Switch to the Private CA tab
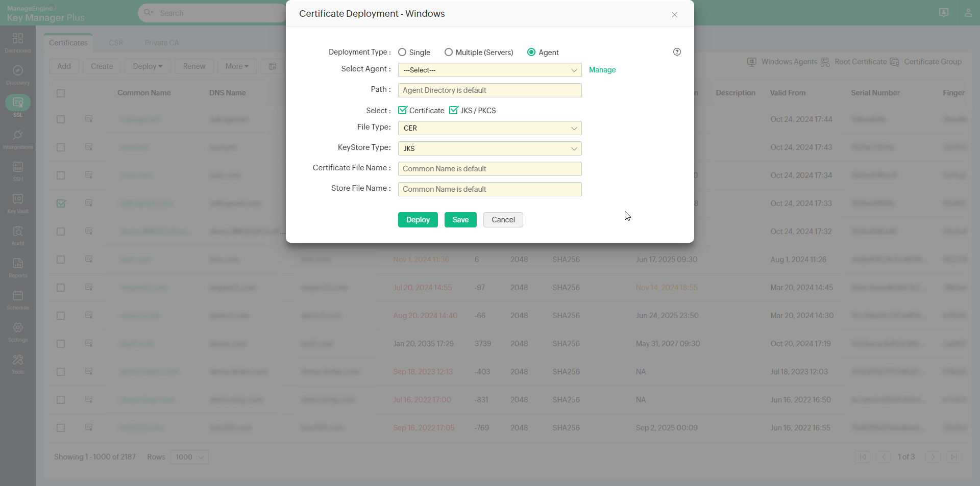 coord(162,43)
